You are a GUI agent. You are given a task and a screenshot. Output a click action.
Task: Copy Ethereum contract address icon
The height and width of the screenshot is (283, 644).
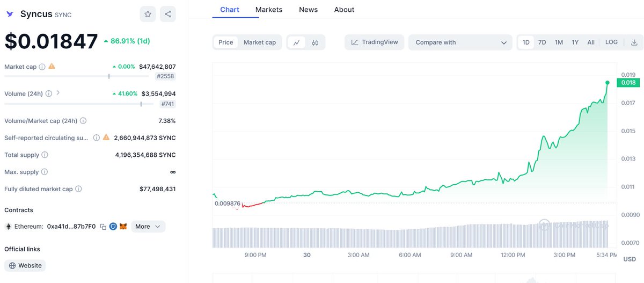(103, 227)
